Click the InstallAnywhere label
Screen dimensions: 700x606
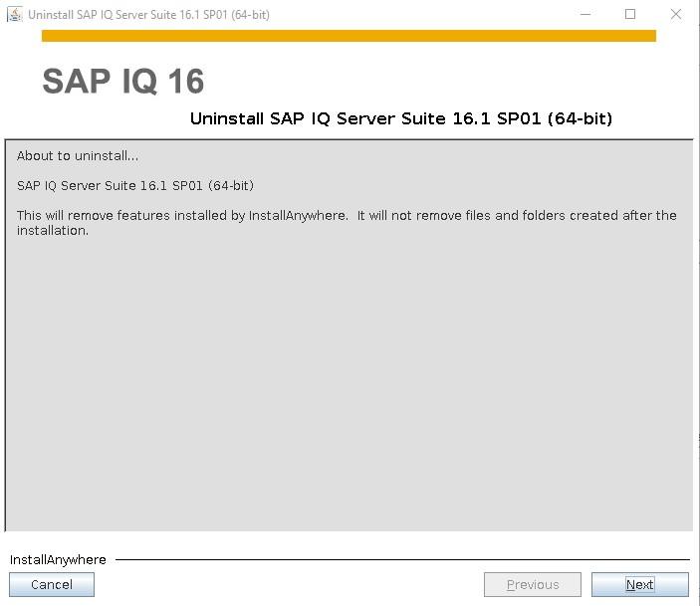pyautogui.click(x=58, y=559)
